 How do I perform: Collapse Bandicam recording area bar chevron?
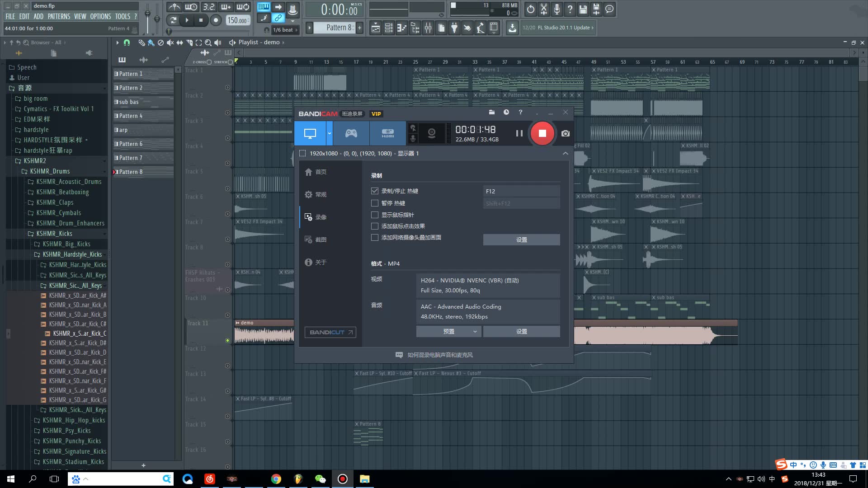[565, 154]
